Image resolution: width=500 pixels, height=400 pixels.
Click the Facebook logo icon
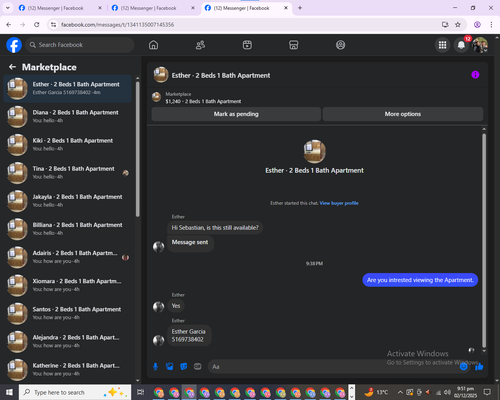click(14, 45)
